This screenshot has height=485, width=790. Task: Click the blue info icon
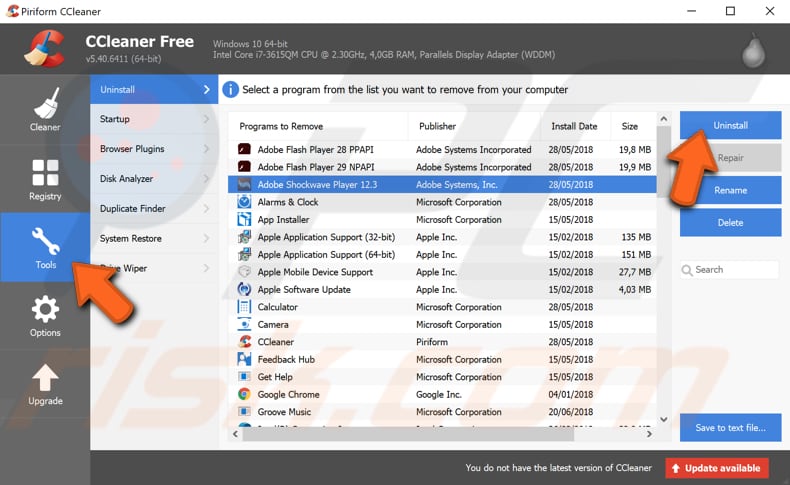click(230, 90)
